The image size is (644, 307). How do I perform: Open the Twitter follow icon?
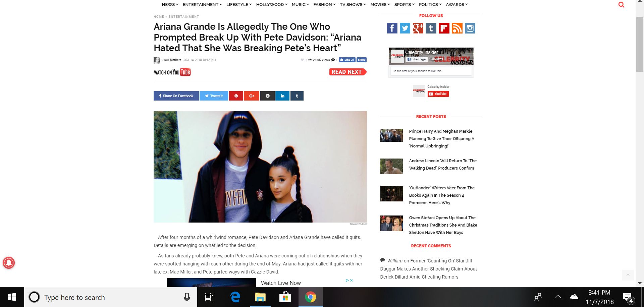coord(405,28)
